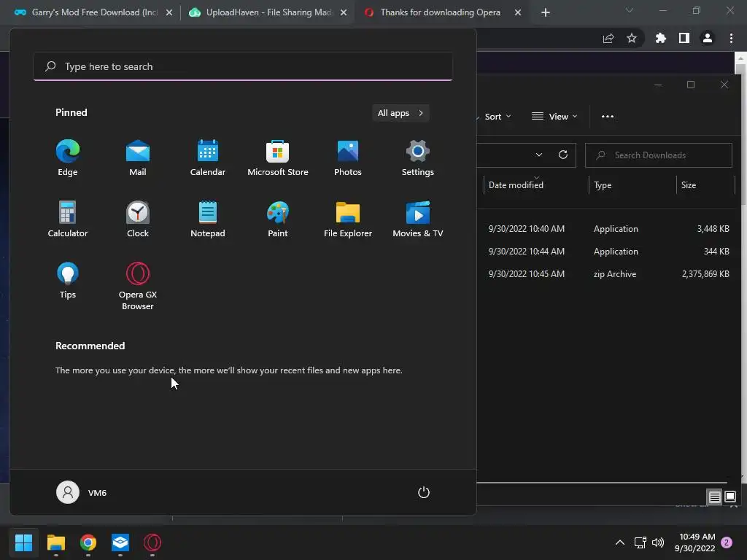
Task: Open Opera GX from the taskbar
Action: click(x=152, y=542)
